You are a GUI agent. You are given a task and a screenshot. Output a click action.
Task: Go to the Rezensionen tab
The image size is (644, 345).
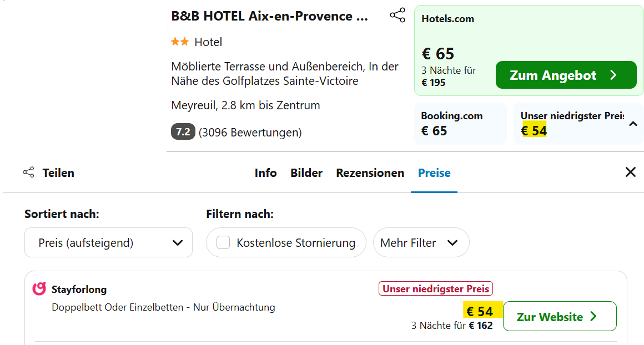click(370, 173)
